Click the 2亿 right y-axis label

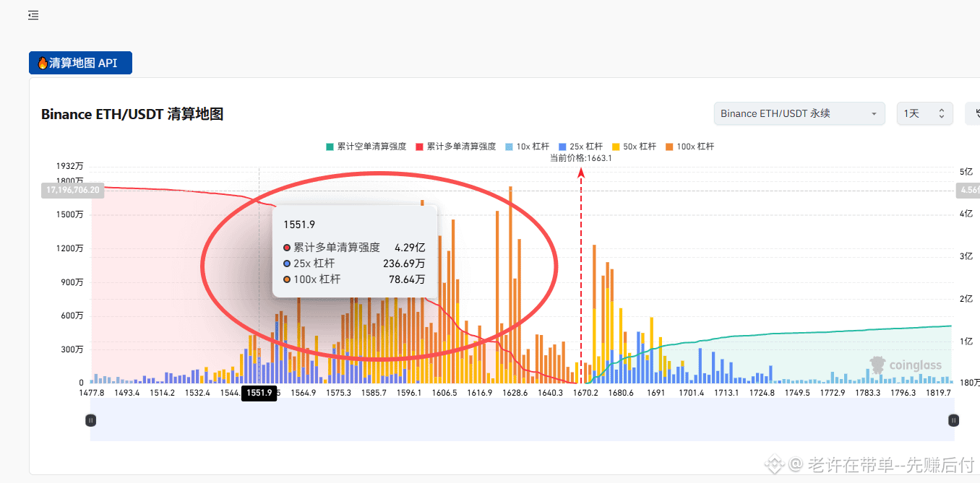point(966,299)
